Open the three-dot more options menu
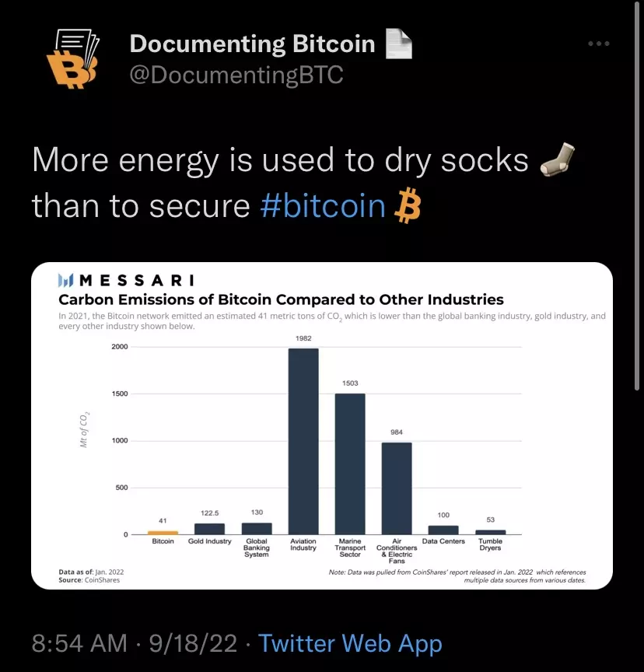644x672 pixels. tap(599, 44)
